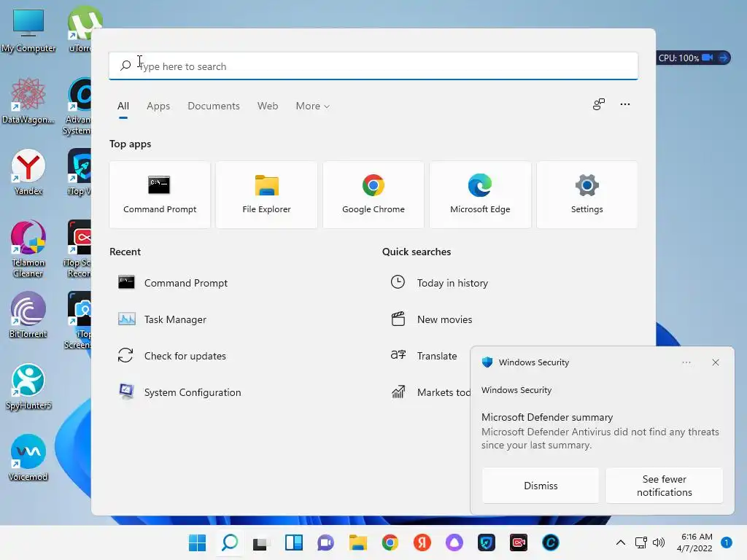
Task: Switch to the Apps search tab
Action: tap(158, 106)
